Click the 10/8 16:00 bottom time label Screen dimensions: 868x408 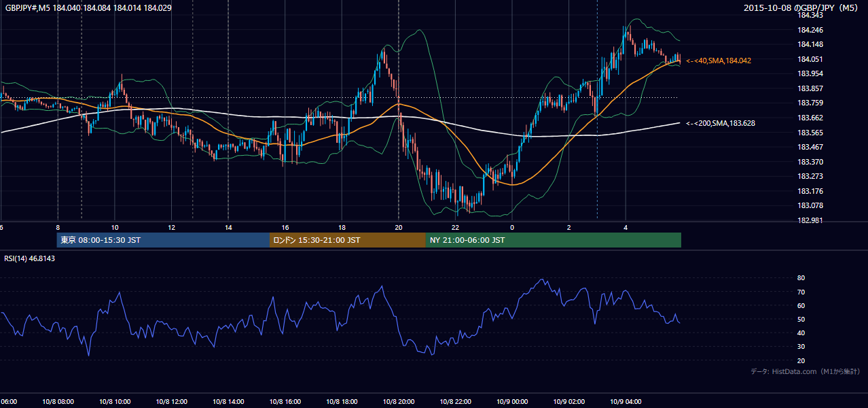tap(285, 402)
